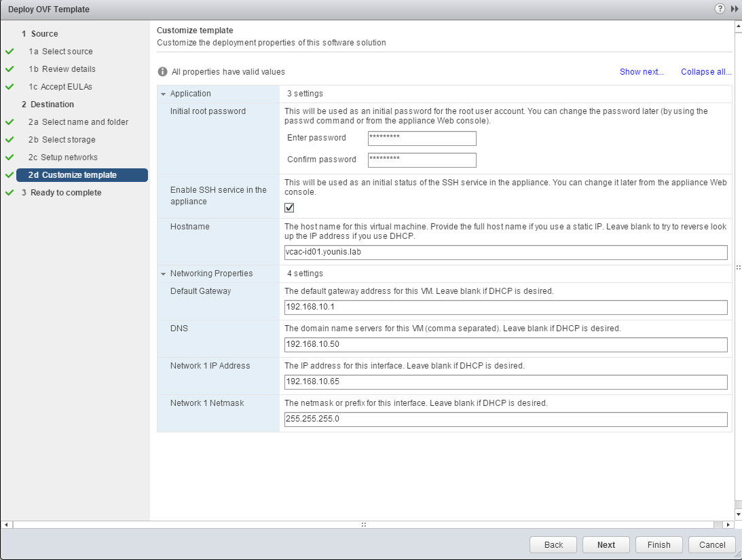Click the help question mark icon
The width and height of the screenshot is (742, 560).
click(720, 9)
